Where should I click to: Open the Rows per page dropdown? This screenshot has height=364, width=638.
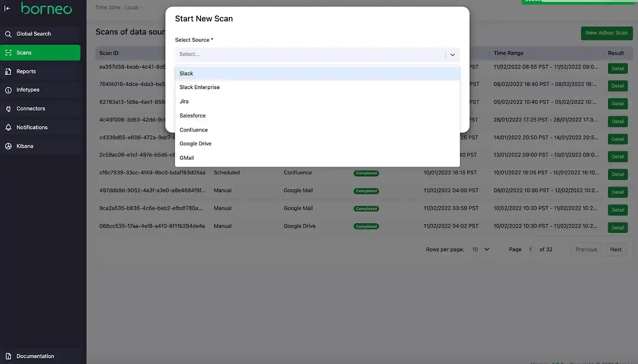pos(481,249)
